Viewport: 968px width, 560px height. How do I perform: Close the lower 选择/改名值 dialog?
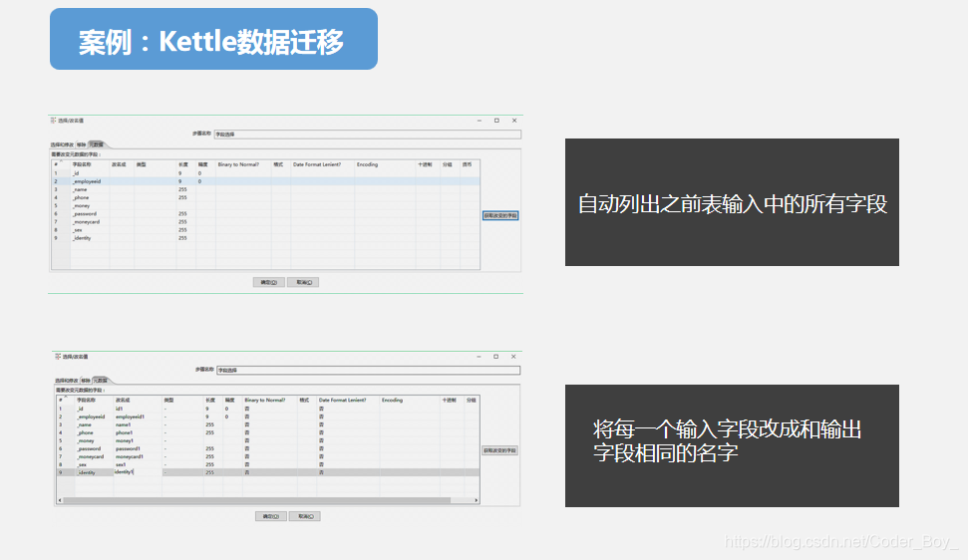[x=513, y=357]
